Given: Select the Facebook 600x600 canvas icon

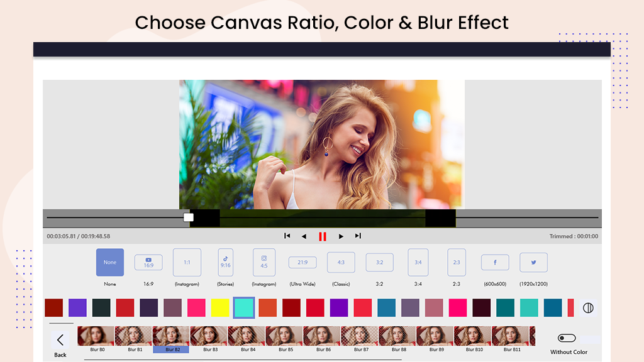Looking at the screenshot, I should [495, 262].
